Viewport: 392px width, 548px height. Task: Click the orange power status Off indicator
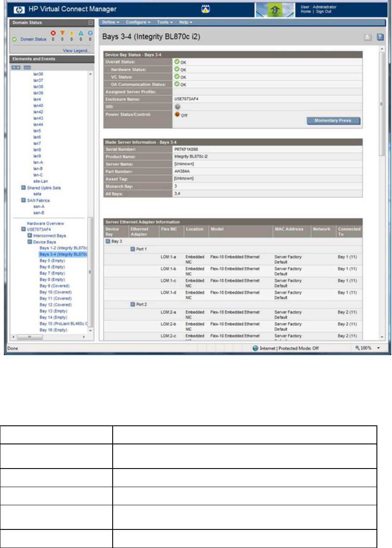pyautogui.click(x=177, y=114)
